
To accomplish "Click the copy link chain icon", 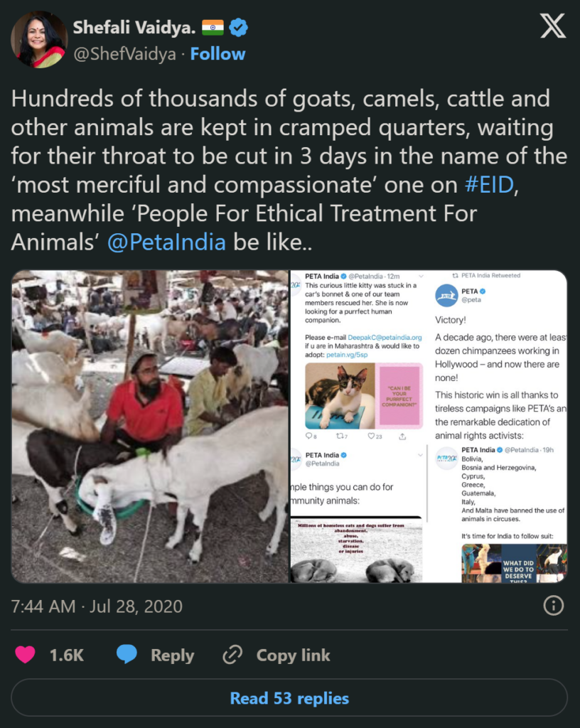I will [x=232, y=655].
